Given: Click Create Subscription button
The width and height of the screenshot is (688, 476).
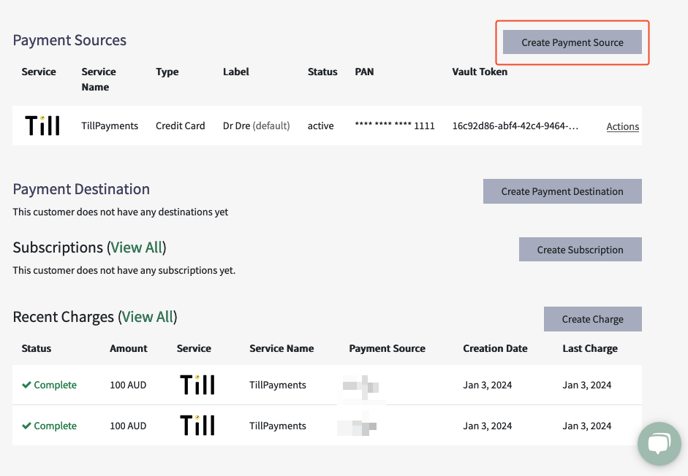Looking at the screenshot, I should click(580, 249).
